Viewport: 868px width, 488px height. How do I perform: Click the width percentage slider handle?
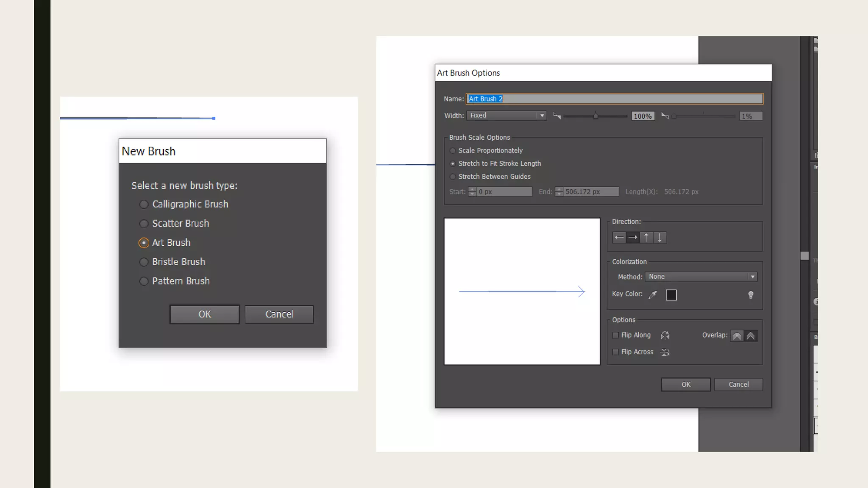click(595, 116)
